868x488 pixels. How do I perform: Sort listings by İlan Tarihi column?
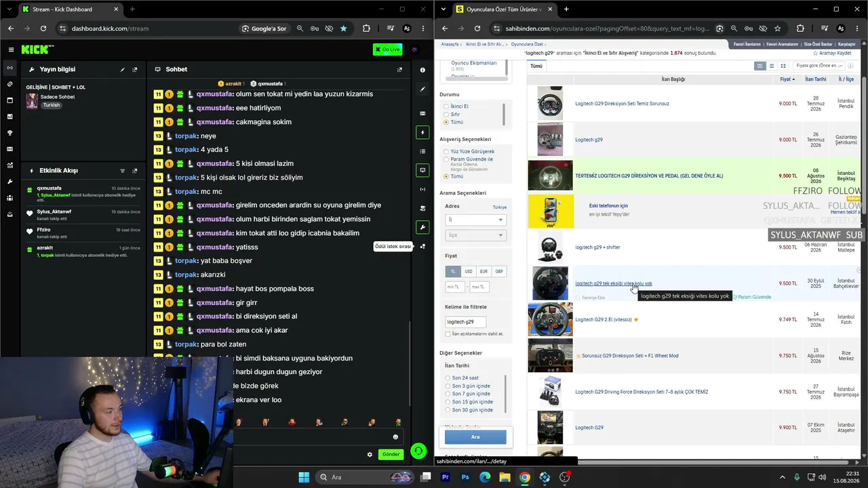click(816, 79)
